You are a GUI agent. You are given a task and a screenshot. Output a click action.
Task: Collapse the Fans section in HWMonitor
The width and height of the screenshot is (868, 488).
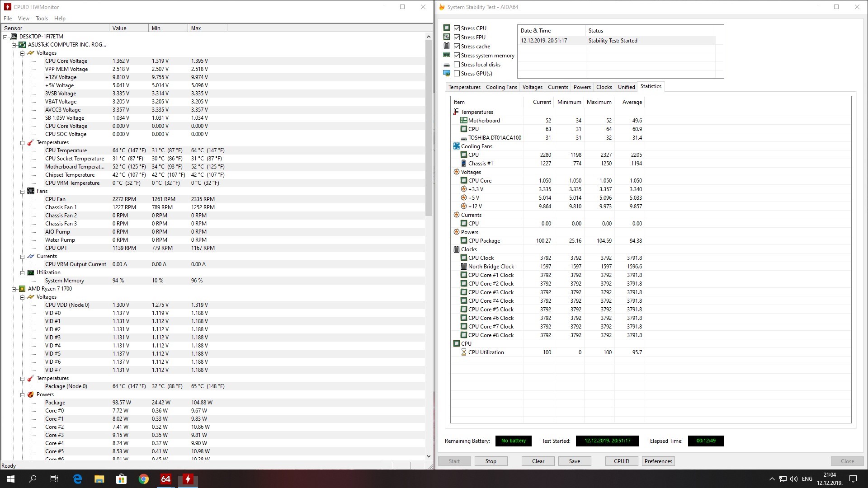[22, 191]
